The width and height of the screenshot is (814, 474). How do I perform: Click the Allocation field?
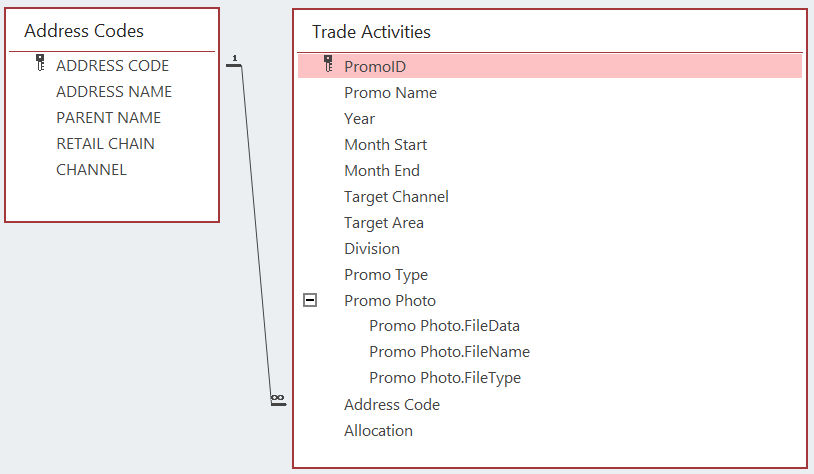(378, 431)
